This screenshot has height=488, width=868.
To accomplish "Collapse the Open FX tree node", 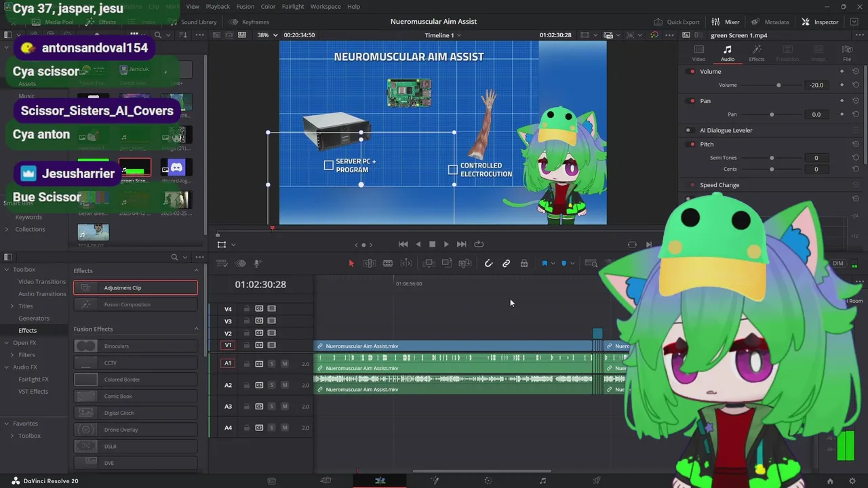I will (x=7, y=343).
